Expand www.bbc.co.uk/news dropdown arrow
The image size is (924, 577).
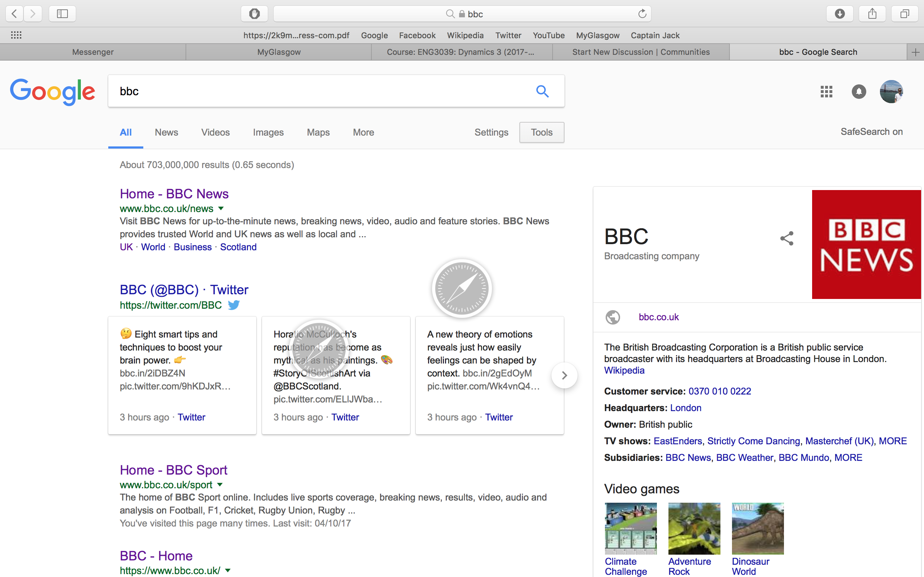(x=221, y=208)
